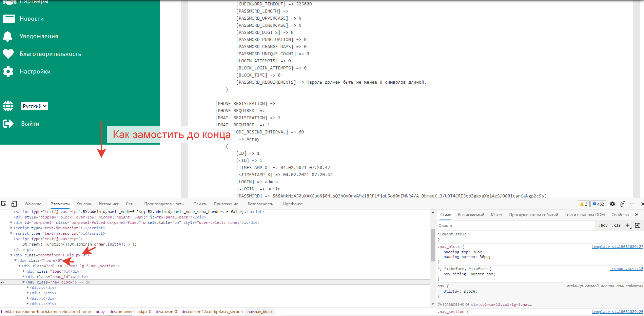This screenshot has height=316, width=644.
Task: Click the Выйти logout link
Action: coord(30,124)
